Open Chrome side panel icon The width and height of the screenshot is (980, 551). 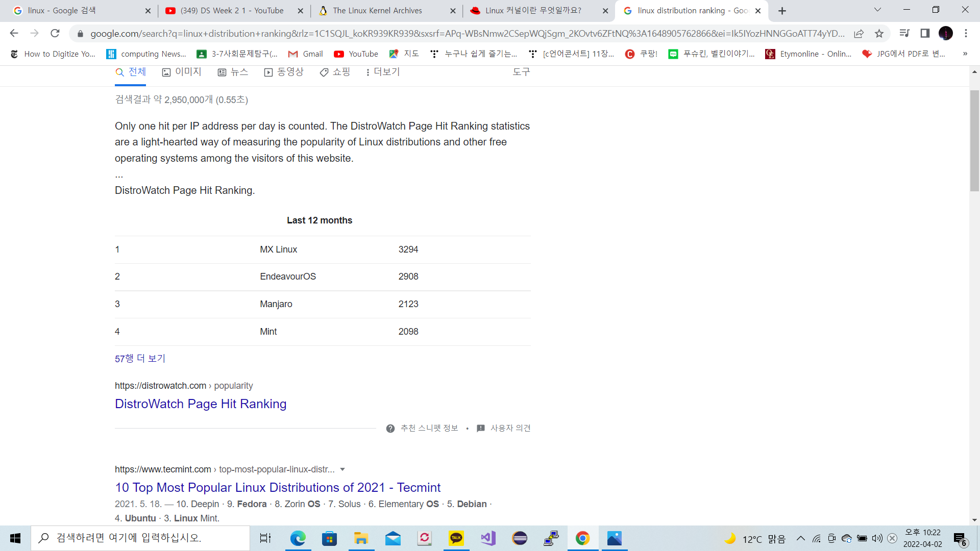point(925,33)
